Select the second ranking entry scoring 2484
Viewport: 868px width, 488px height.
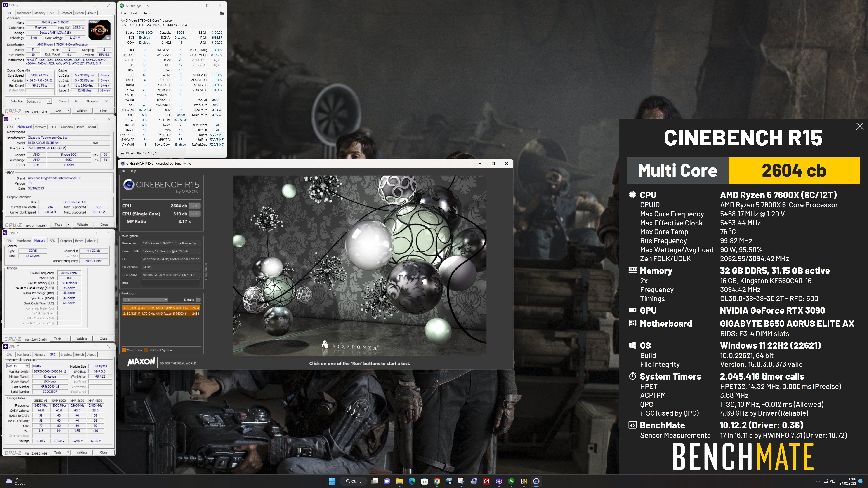point(161,314)
